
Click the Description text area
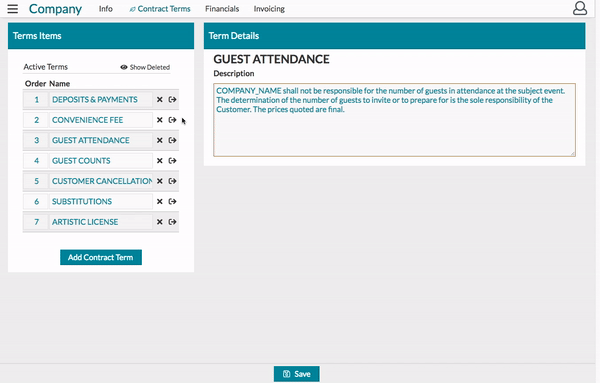[394, 120]
